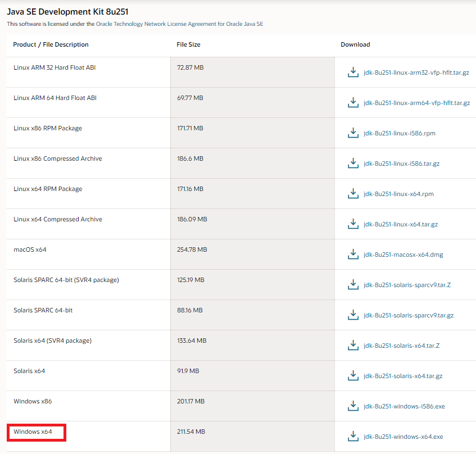Click download icon for jdk-8u251-solaris-sparcv9.tar.gz
This screenshot has height=454, width=476.
[x=353, y=315]
